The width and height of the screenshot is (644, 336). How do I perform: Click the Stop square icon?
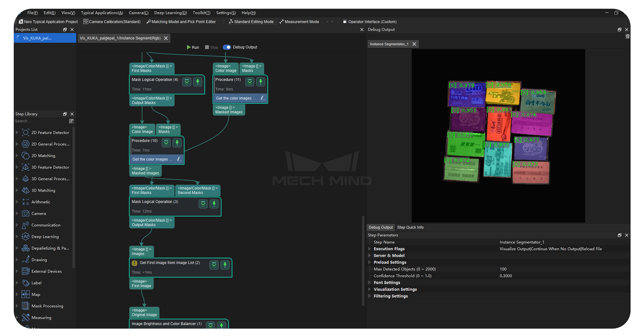(x=207, y=47)
